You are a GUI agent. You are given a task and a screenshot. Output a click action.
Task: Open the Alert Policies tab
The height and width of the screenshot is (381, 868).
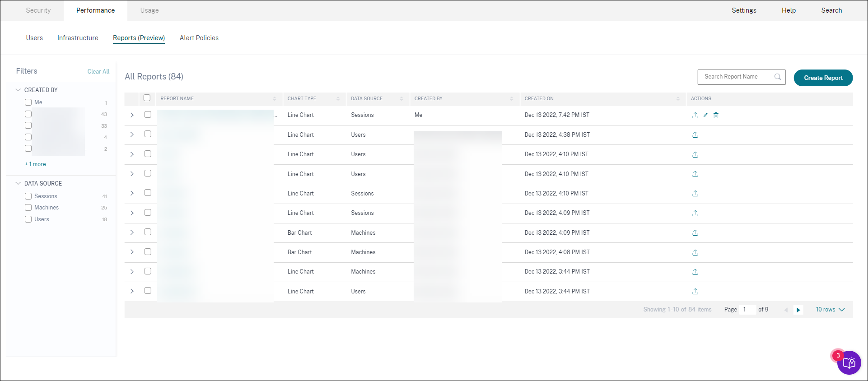tap(199, 38)
